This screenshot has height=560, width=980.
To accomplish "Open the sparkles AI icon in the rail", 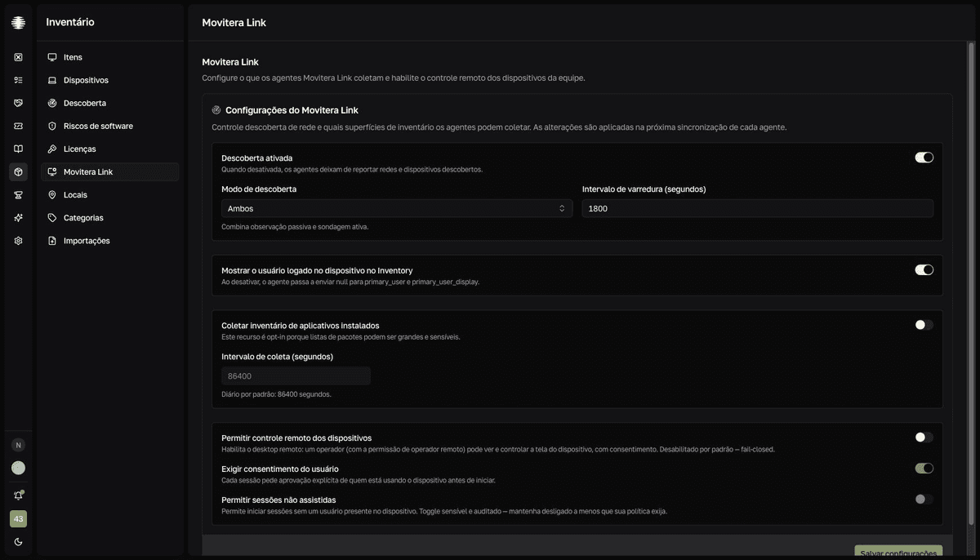I will pyautogui.click(x=18, y=218).
